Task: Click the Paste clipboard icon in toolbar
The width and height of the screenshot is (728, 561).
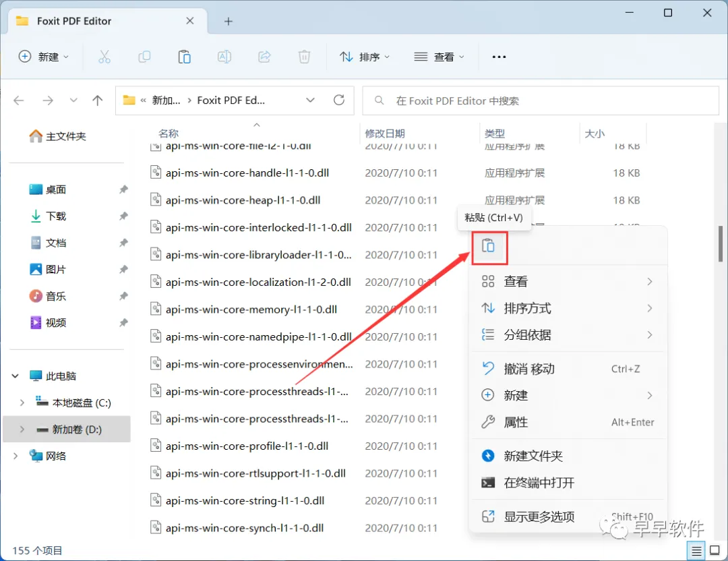Action: click(x=184, y=57)
